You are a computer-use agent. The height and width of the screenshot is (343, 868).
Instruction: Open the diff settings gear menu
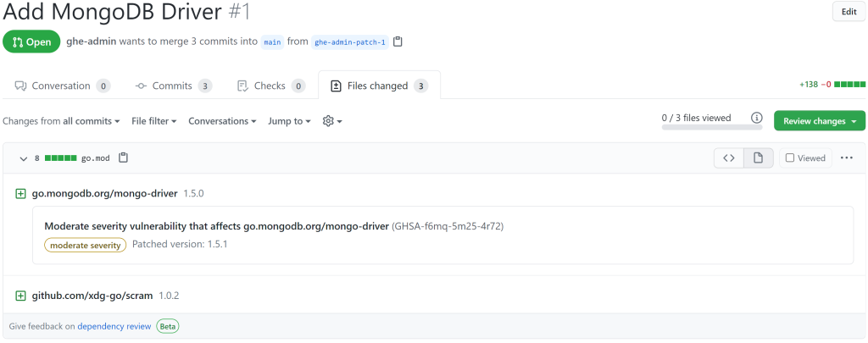tap(332, 121)
